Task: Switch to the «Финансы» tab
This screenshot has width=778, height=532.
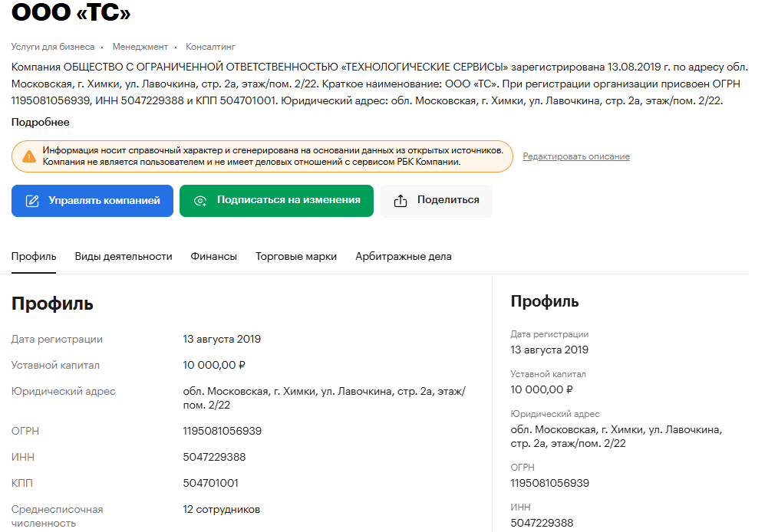Action: (213, 257)
